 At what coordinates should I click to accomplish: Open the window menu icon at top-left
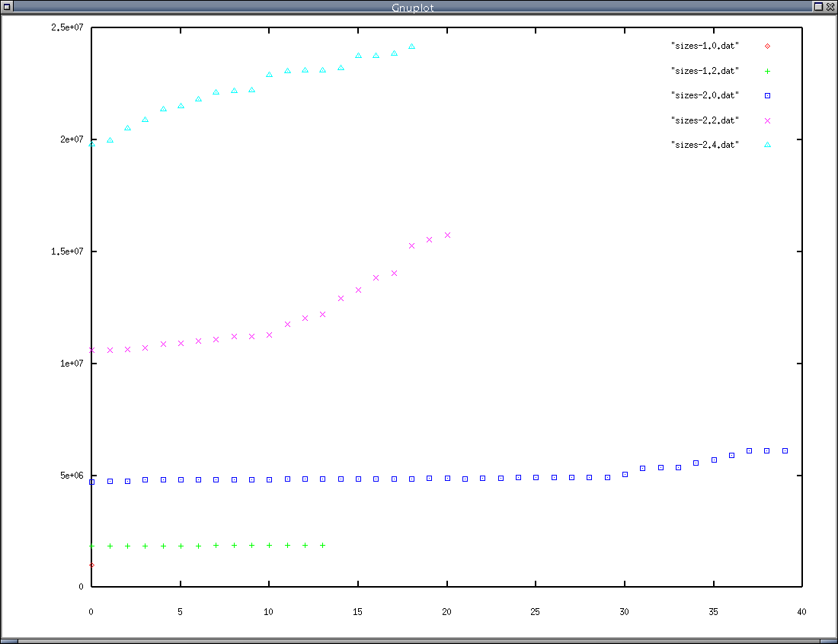click(x=6, y=6)
